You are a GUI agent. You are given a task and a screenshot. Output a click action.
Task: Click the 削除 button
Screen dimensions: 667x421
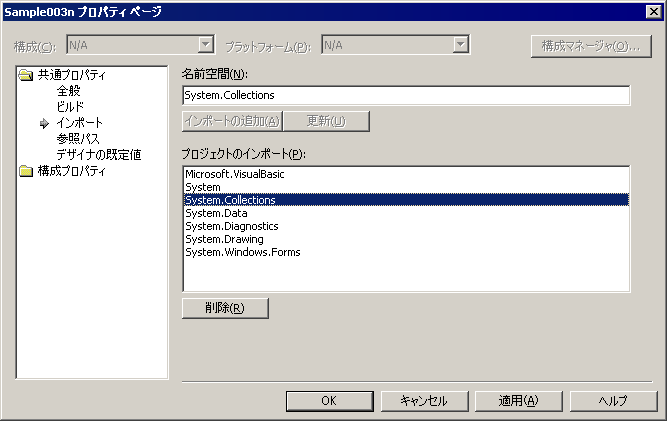[225, 308]
